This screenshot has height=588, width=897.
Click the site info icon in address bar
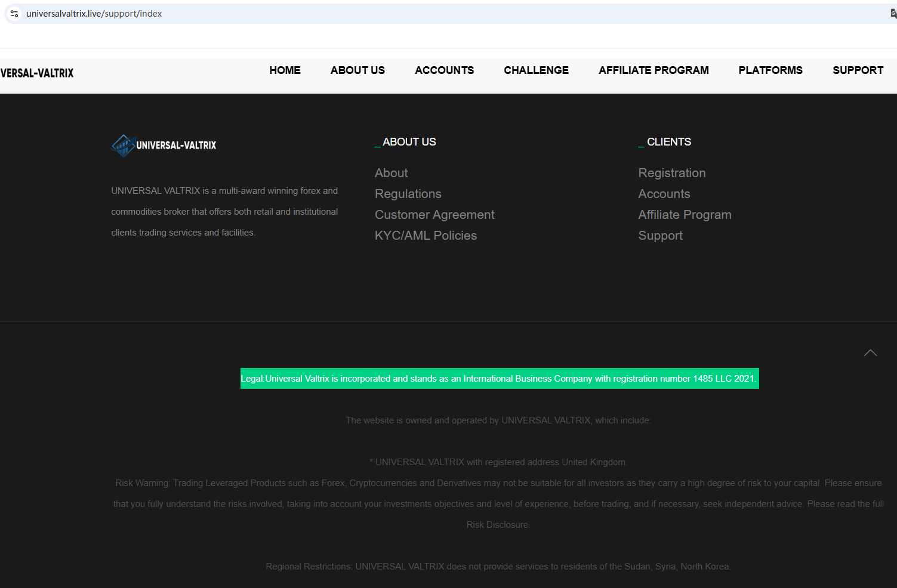click(x=14, y=14)
